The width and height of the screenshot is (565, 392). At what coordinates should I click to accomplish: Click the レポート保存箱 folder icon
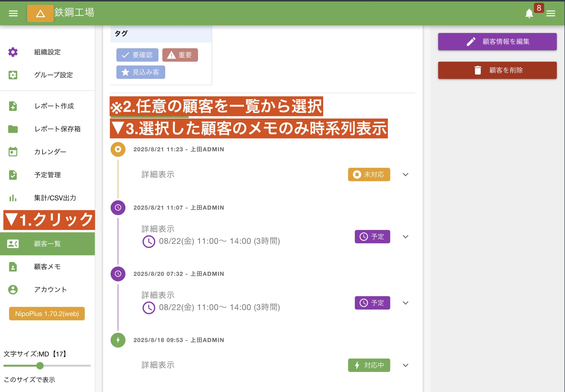13,129
